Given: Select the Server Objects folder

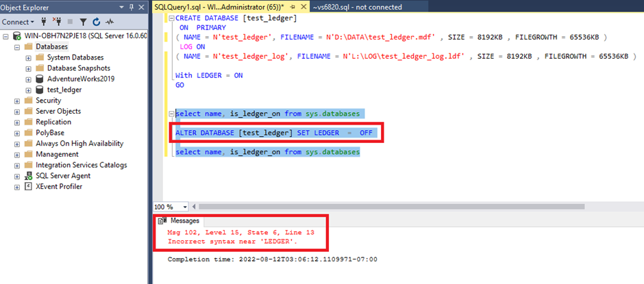Looking at the screenshot, I should (x=58, y=112).
